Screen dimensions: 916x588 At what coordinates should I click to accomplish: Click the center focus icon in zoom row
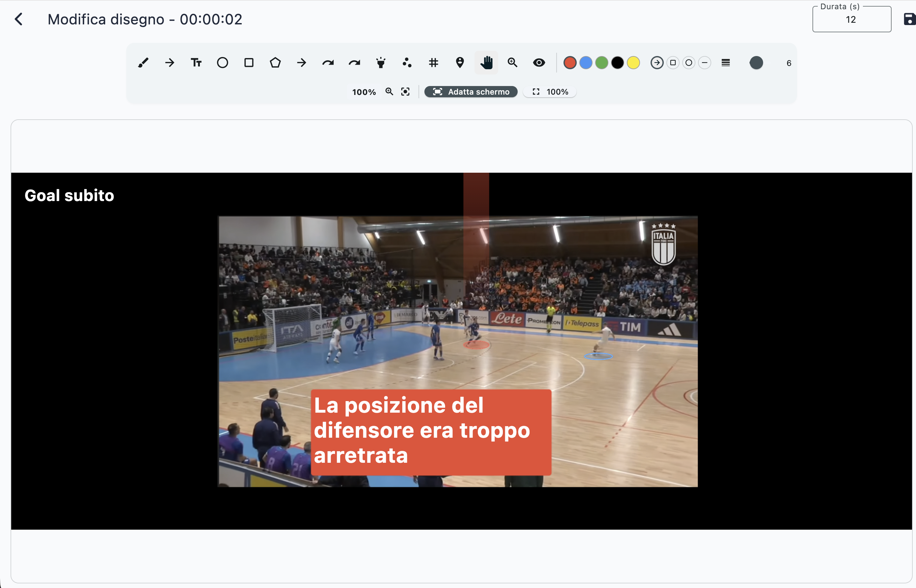pyautogui.click(x=405, y=92)
